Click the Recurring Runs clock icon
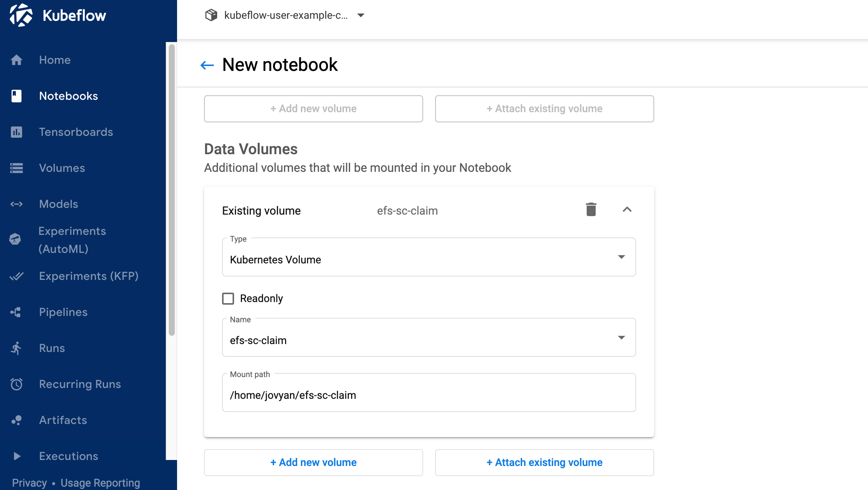 (x=17, y=384)
